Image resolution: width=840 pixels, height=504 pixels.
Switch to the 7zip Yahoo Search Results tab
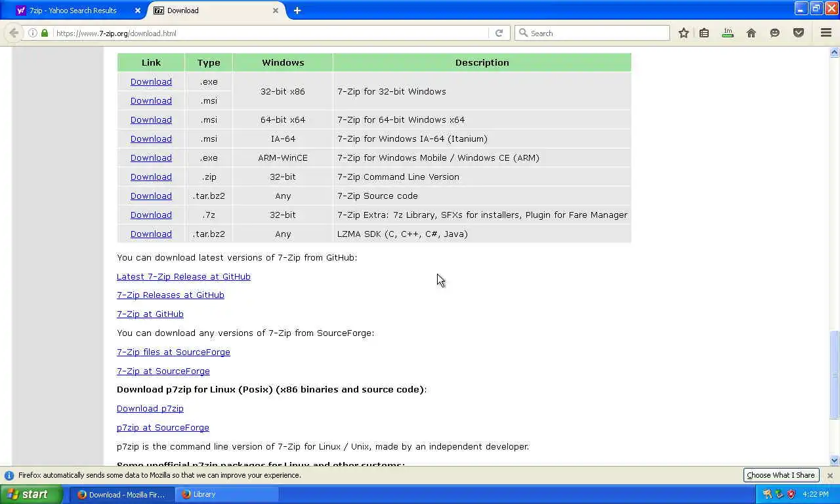coord(79,10)
